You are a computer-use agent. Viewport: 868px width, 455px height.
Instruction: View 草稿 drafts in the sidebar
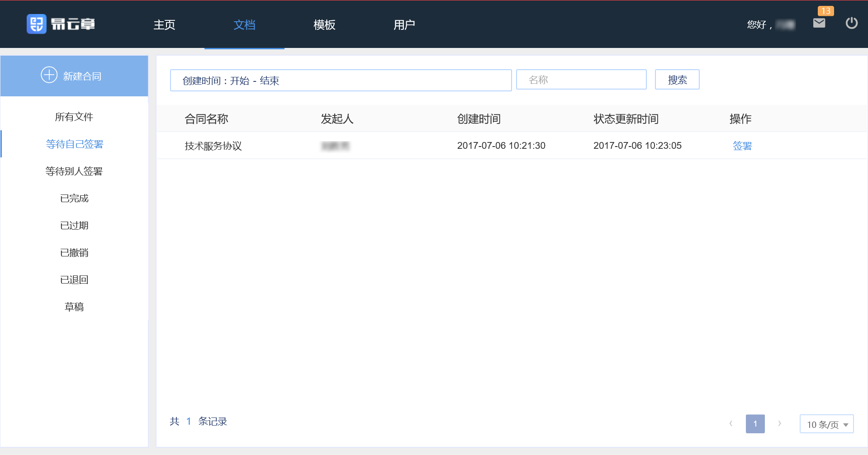[x=74, y=307]
